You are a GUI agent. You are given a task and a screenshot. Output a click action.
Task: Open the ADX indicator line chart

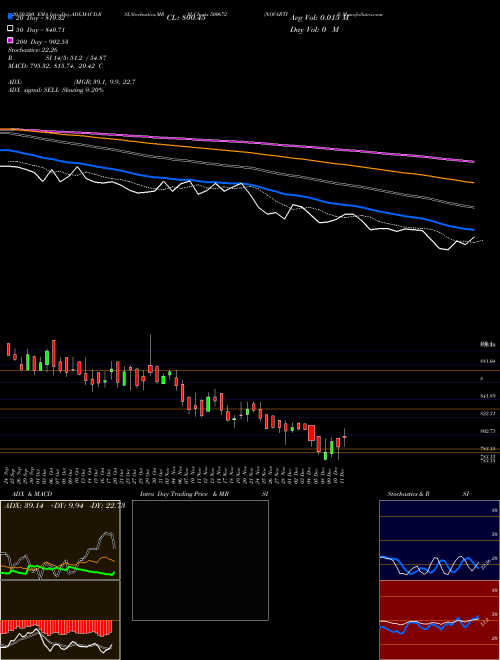[x=60, y=540]
